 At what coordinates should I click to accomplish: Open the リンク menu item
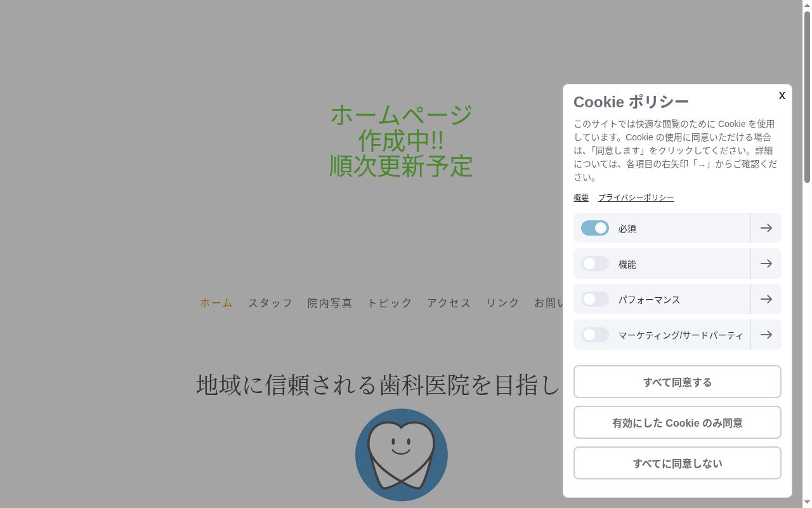click(502, 303)
